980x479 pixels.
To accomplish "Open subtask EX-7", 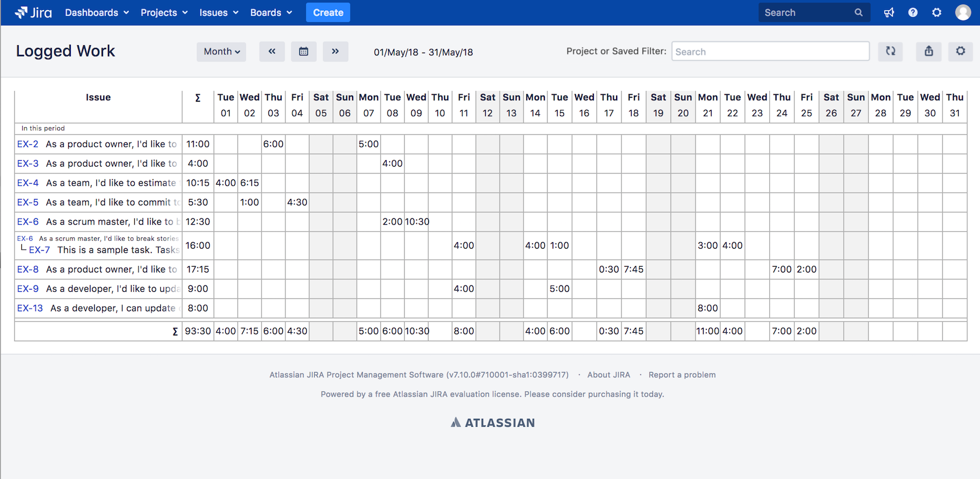I will click(39, 250).
